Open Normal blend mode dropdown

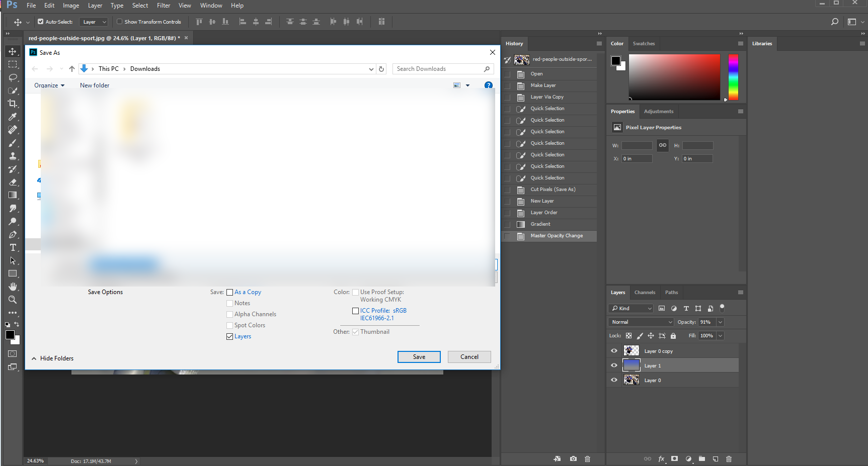tap(641, 322)
